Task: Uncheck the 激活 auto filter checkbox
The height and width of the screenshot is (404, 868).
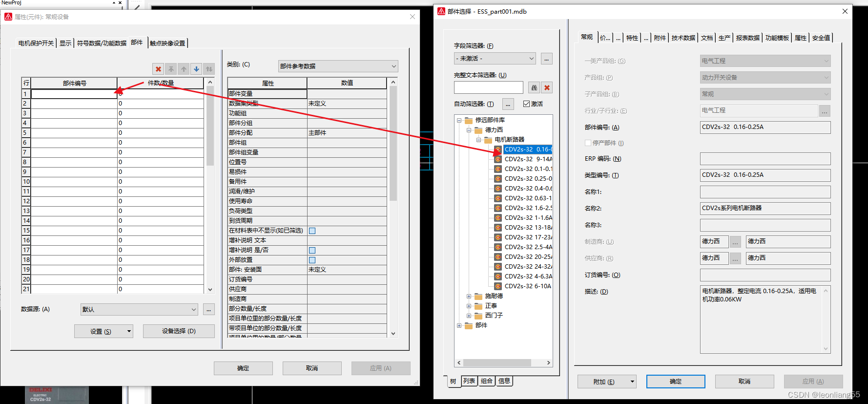Action: click(526, 104)
